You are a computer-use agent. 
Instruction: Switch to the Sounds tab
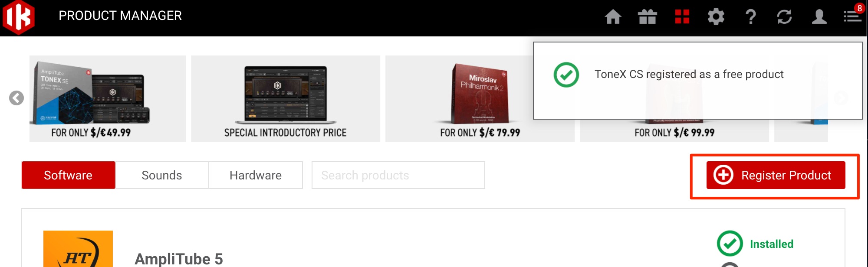pos(162,175)
